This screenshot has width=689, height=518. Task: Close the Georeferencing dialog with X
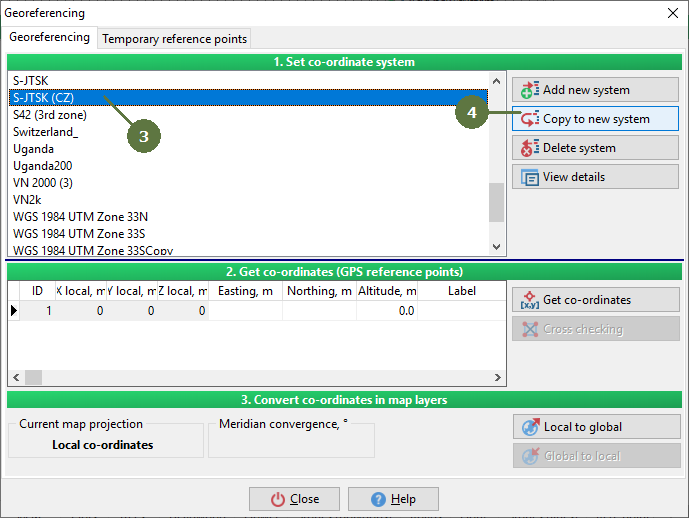pos(673,13)
